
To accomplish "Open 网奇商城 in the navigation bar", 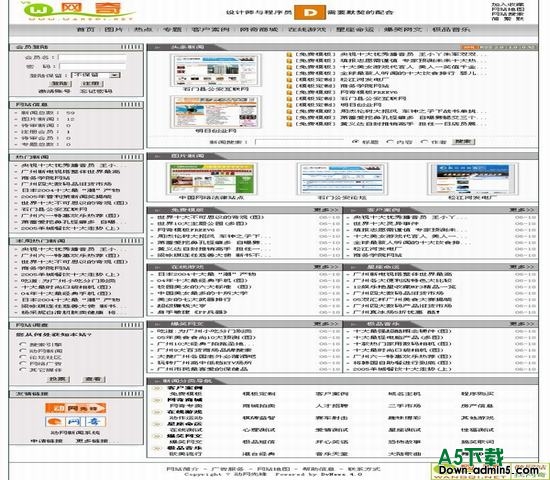I will coord(259,29).
